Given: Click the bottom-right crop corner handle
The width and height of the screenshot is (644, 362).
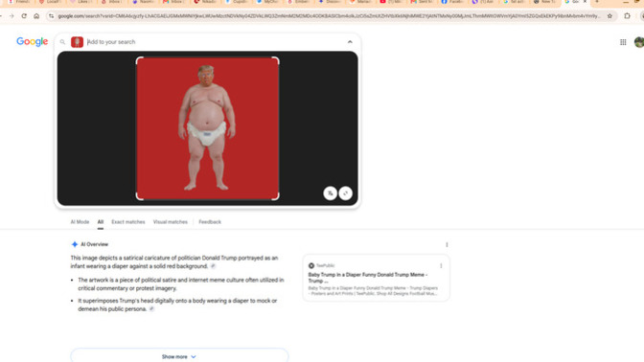Looking at the screenshot, I should 276,197.
